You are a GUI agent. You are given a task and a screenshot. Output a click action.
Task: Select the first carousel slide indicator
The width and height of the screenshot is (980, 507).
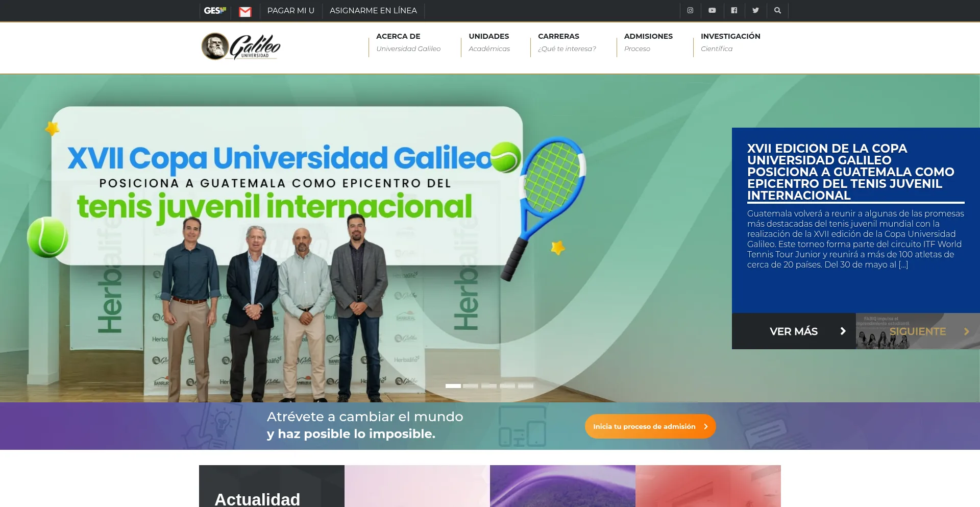[453, 386]
